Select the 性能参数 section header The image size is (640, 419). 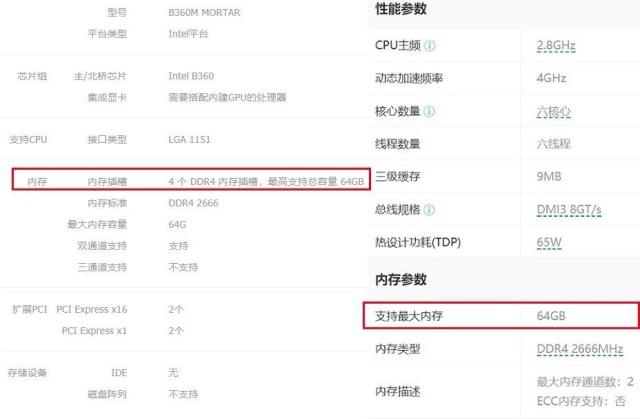(x=401, y=9)
